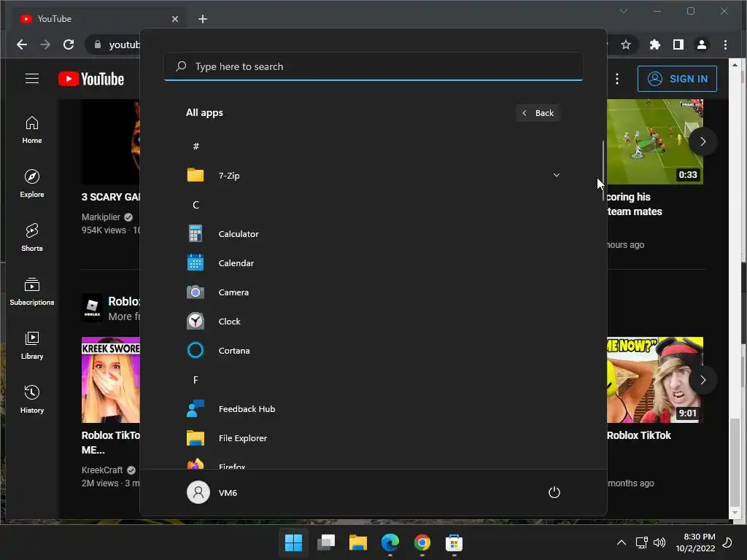Focus the Type here to search box

(x=373, y=66)
